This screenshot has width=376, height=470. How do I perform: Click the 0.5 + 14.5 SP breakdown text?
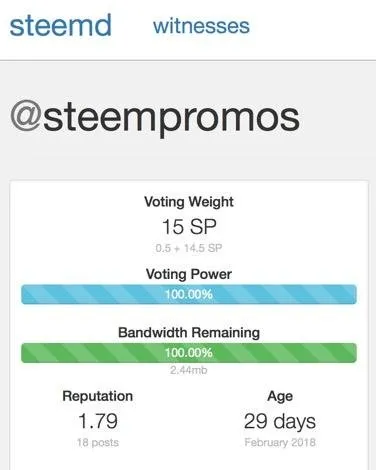coord(189,248)
